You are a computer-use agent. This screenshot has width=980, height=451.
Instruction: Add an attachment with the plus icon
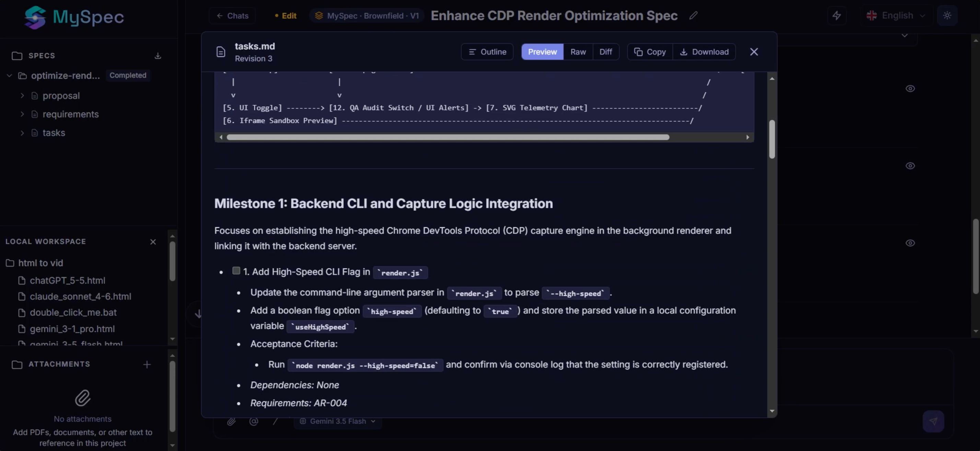coord(147,365)
